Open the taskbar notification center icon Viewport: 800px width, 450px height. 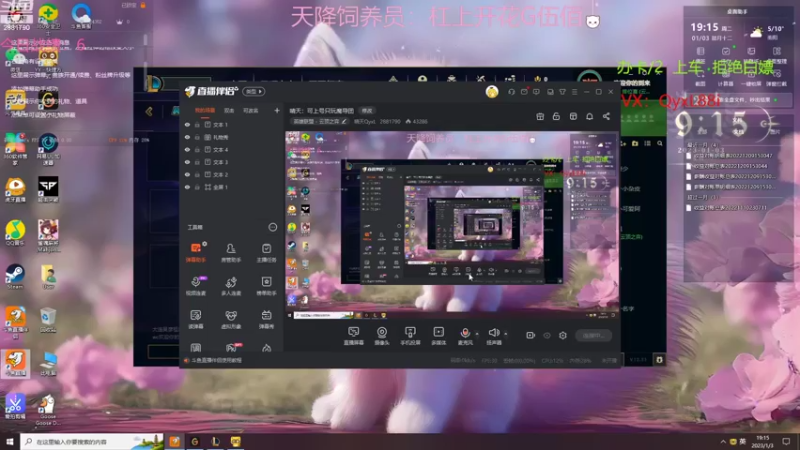tap(786, 441)
